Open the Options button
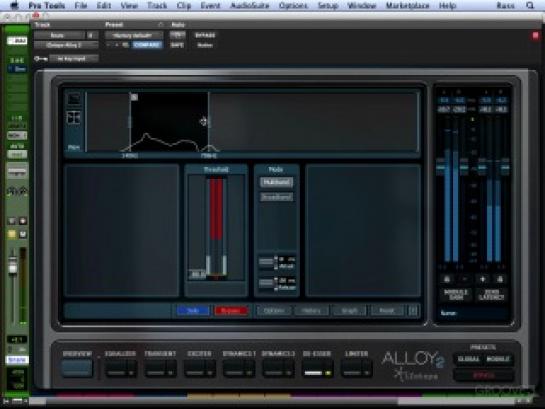 point(274,310)
